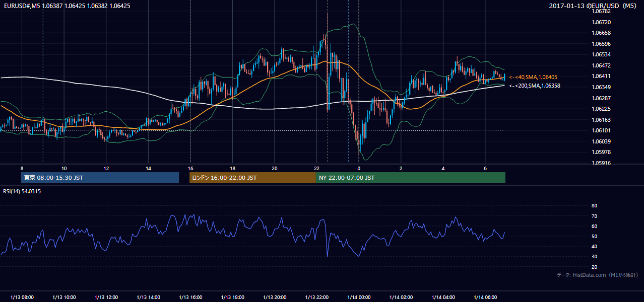
Task: Click price level 1.06039 on the axis
Action: click(x=601, y=141)
